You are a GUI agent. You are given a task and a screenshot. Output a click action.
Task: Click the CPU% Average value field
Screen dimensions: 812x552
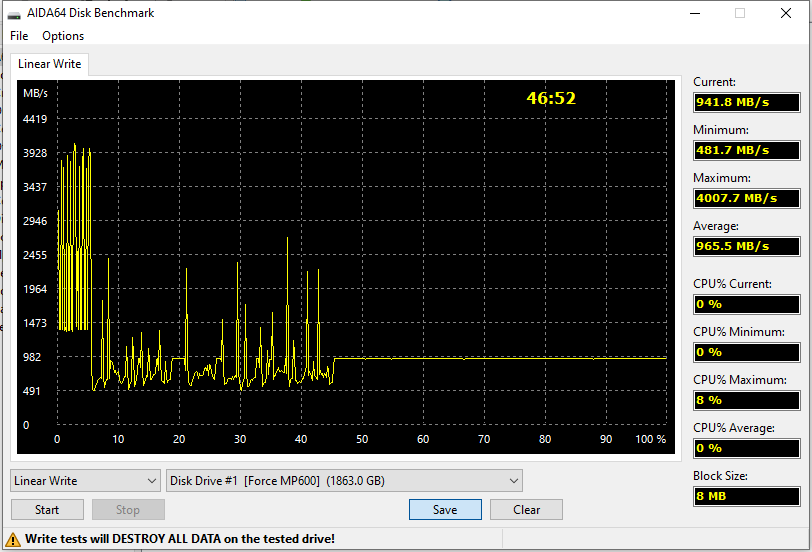(x=747, y=448)
